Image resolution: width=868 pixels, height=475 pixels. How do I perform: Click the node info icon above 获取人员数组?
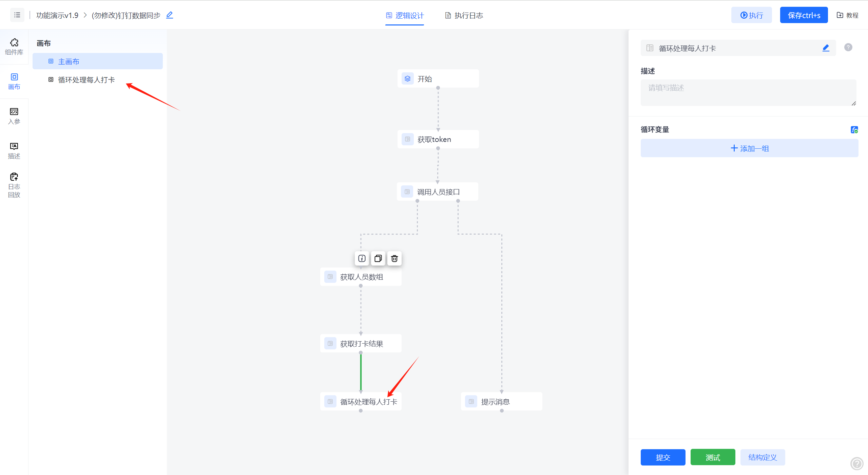[x=362, y=258]
